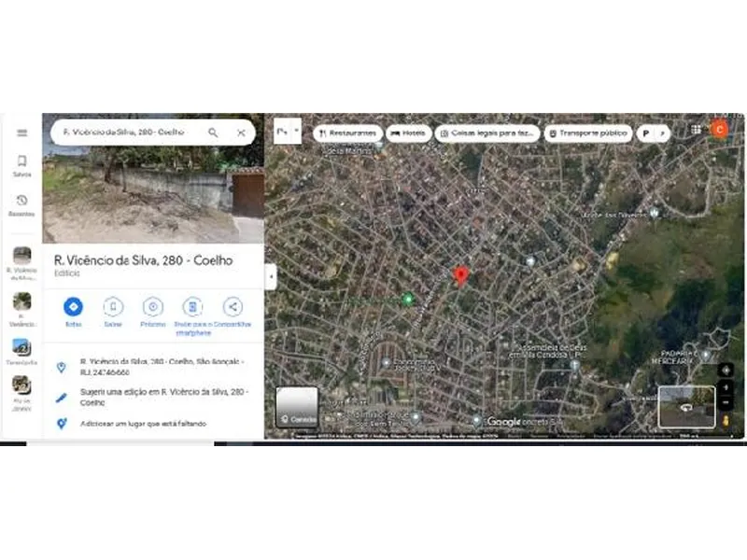Open the directions mode dropdown arrow
The image size is (747, 560).
296,131
